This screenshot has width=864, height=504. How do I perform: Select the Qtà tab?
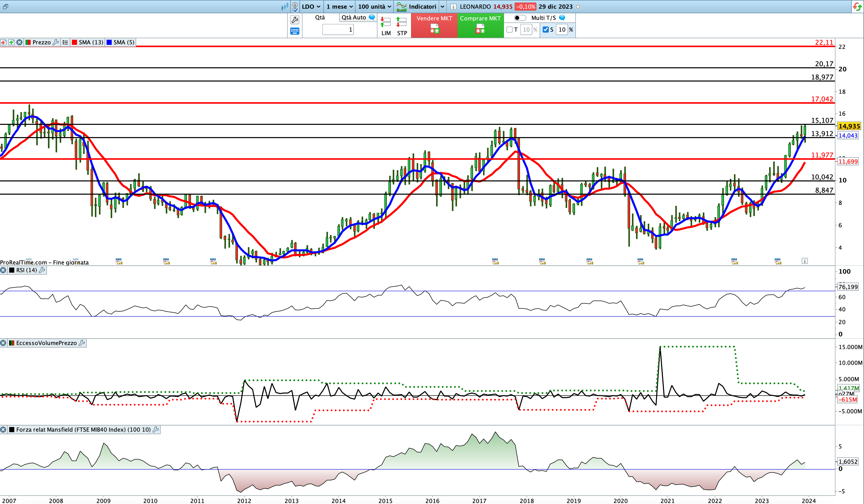[320, 18]
